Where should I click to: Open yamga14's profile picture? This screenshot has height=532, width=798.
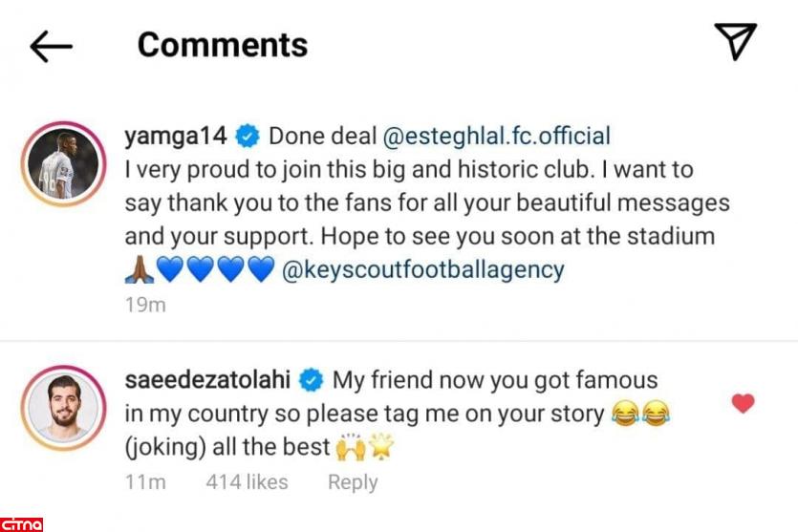tap(62, 164)
